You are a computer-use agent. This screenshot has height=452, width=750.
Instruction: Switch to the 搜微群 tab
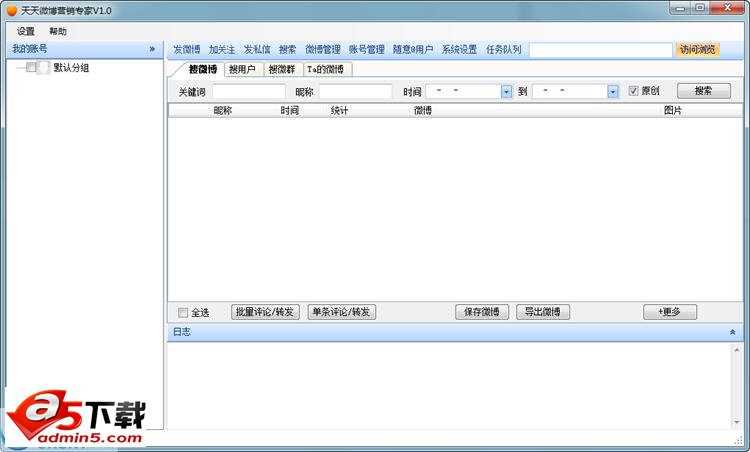click(282, 69)
